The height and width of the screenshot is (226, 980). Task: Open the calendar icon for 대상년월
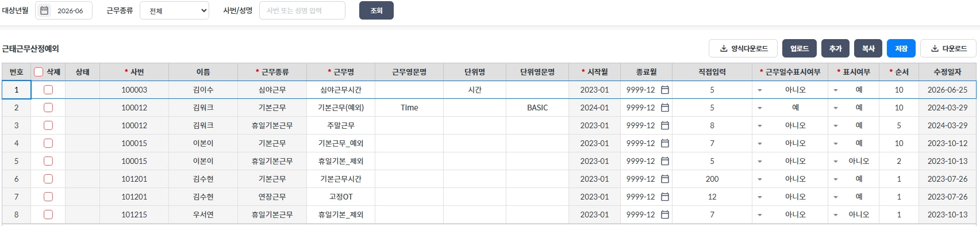click(44, 10)
